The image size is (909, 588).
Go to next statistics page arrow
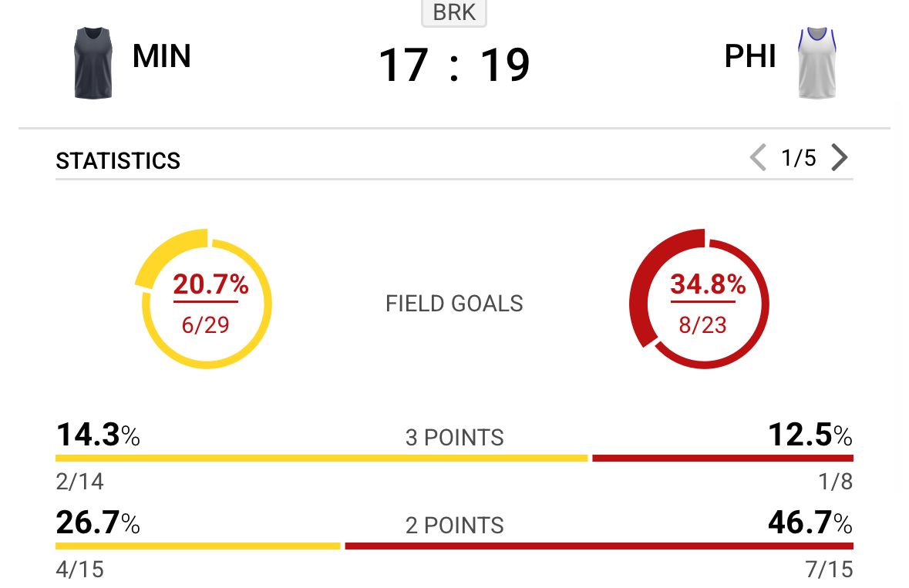point(839,159)
